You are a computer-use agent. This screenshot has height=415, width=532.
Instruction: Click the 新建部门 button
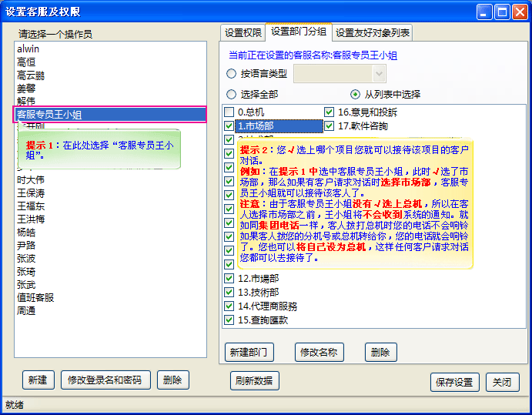(249, 353)
